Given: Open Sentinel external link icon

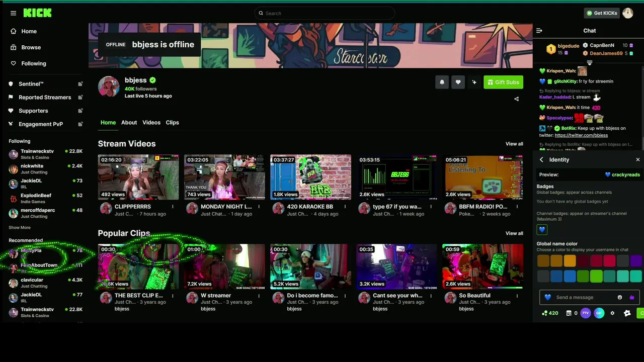Looking at the screenshot, I should [80, 84].
